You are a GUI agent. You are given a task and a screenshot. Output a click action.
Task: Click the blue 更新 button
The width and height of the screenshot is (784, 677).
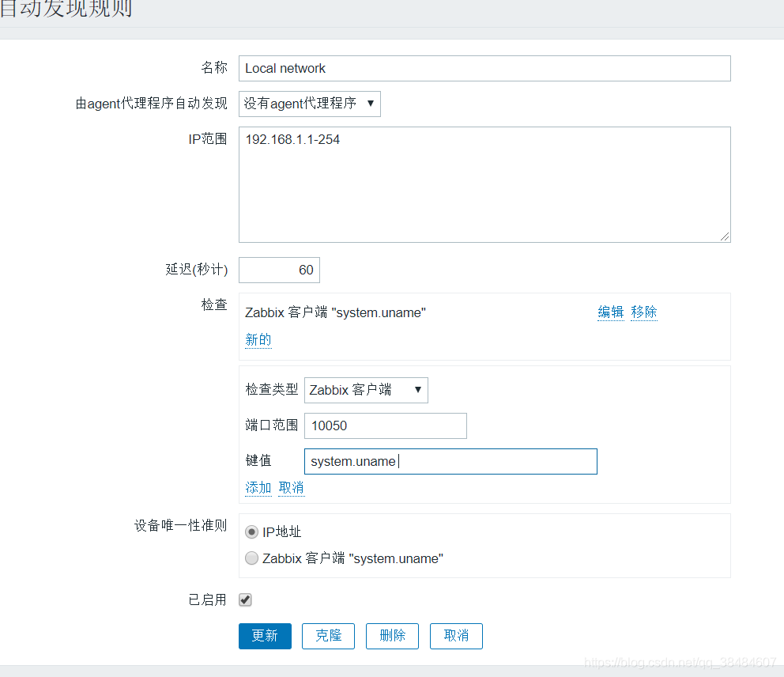(x=265, y=636)
